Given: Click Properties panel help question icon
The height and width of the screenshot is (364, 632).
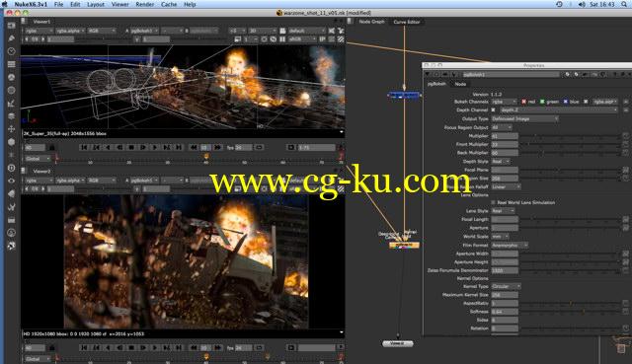Looking at the screenshot, I should (615, 75).
